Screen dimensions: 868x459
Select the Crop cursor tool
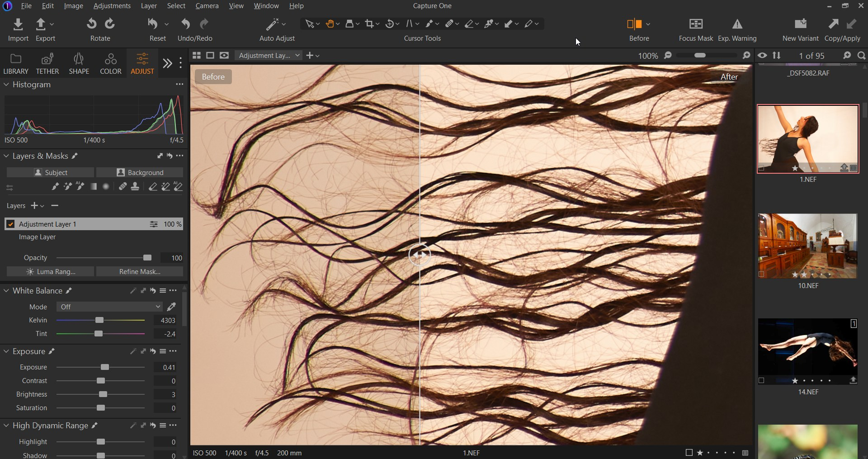[x=369, y=24]
